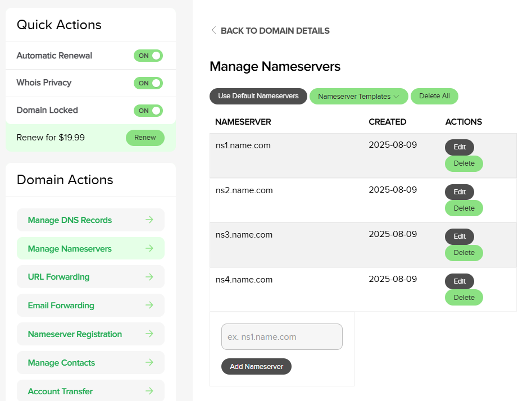The height and width of the screenshot is (401, 532).
Task: Focus the new nameserver input field
Action: (x=282, y=337)
